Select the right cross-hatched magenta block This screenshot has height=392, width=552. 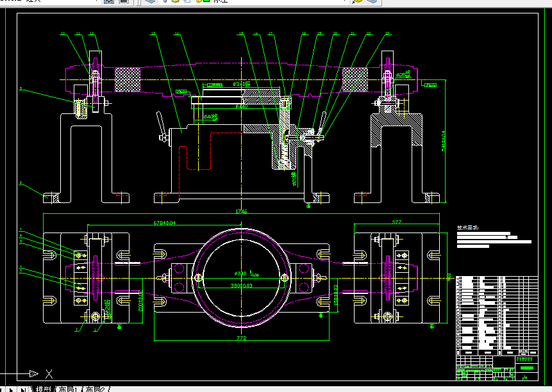pyautogui.click(x=355, y=80)
